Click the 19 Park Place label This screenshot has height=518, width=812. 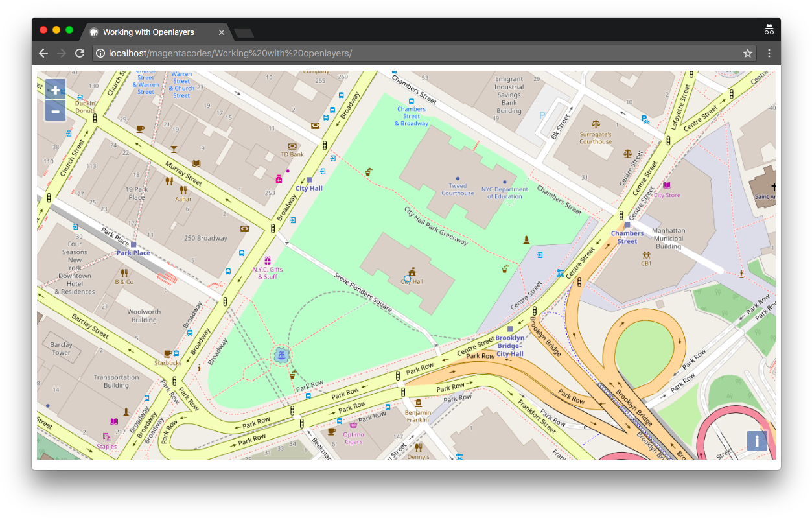pos(137,193)
